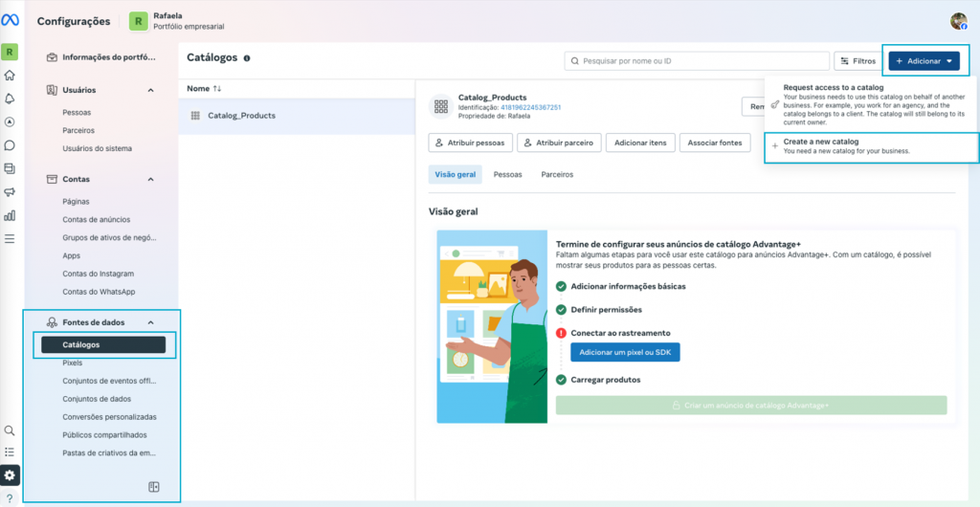
Task: Click the catalog grid icon beside Catalog_Products title
Action: pyautogui.click(x=440, y=106)
